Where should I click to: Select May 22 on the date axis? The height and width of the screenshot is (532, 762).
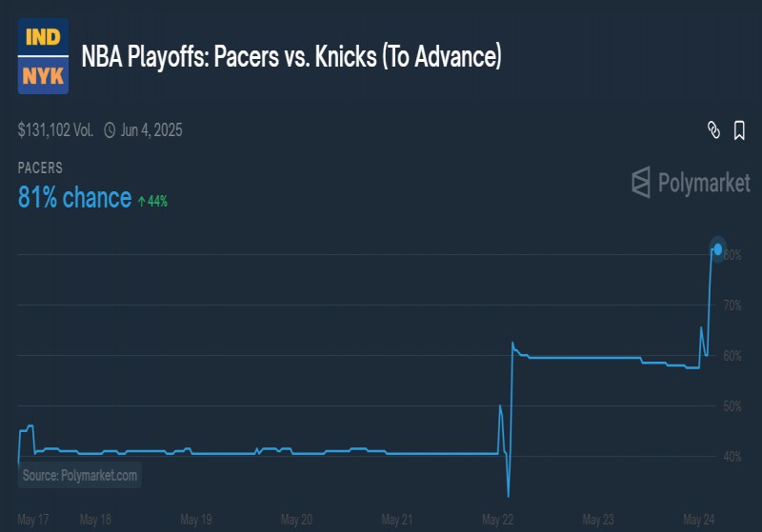497,520
